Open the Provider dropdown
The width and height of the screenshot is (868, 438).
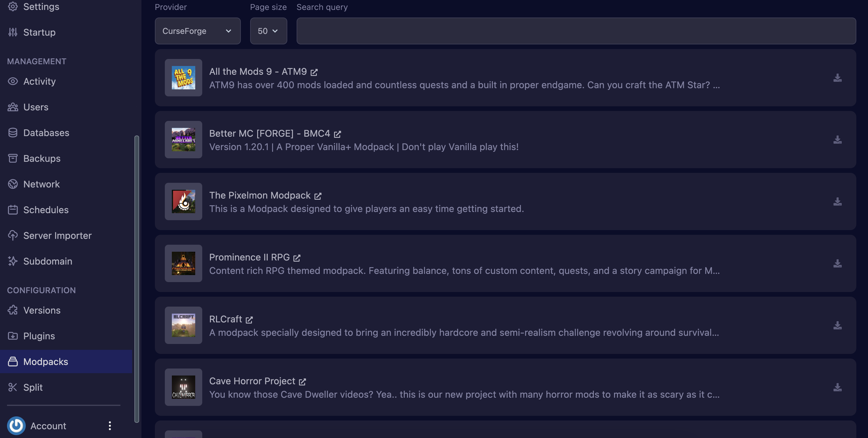pyautogui.click(x=198, y=31)
